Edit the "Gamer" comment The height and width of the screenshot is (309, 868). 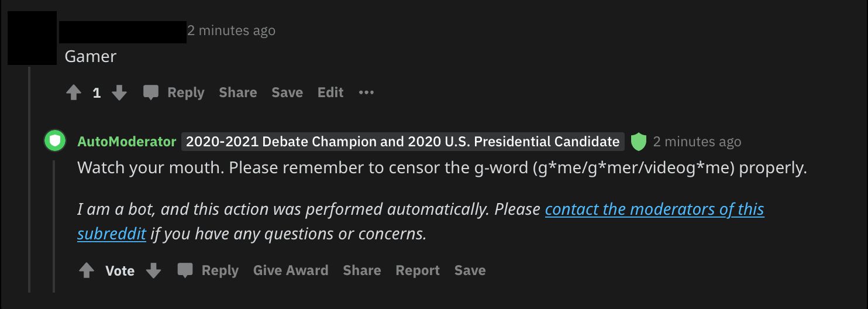click(x=330, y=92)
